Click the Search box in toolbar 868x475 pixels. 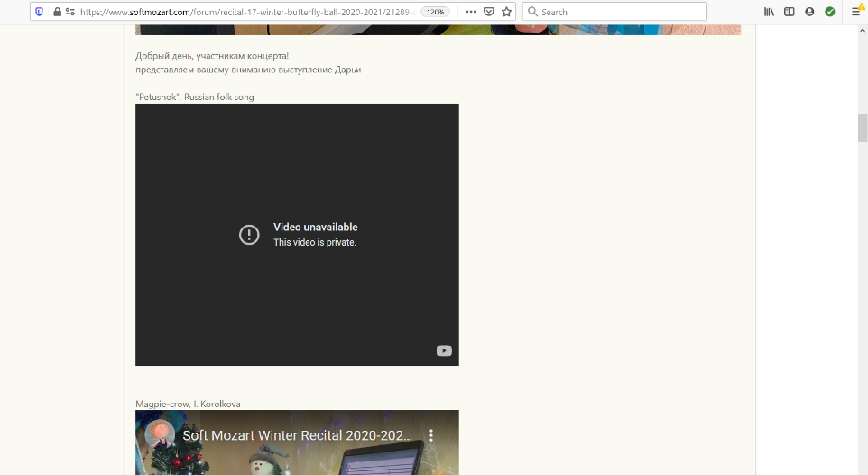(614, 12)
